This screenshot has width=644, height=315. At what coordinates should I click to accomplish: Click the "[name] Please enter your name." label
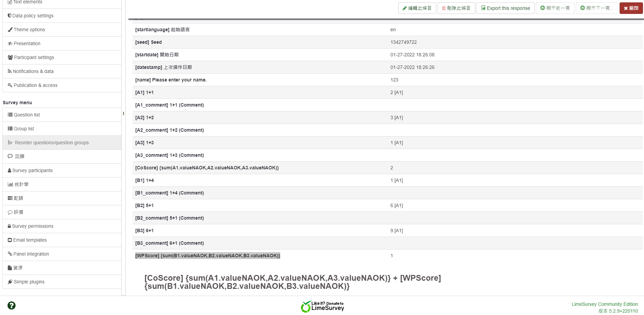[171, 80]
